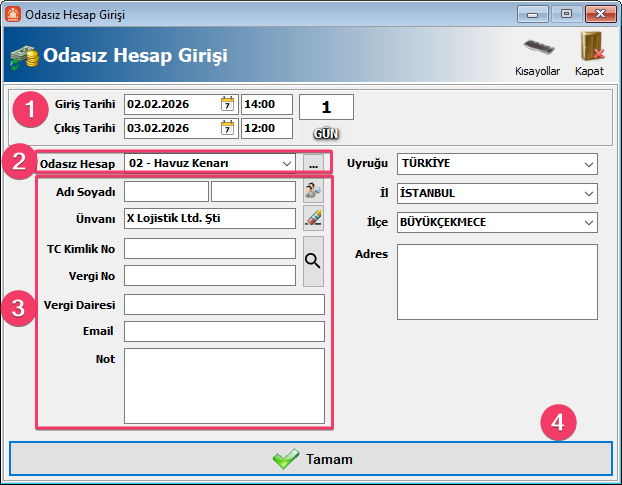Expand the Odasız Hesap dropdown
Screen dimensions: 622x485
point(287,163)
